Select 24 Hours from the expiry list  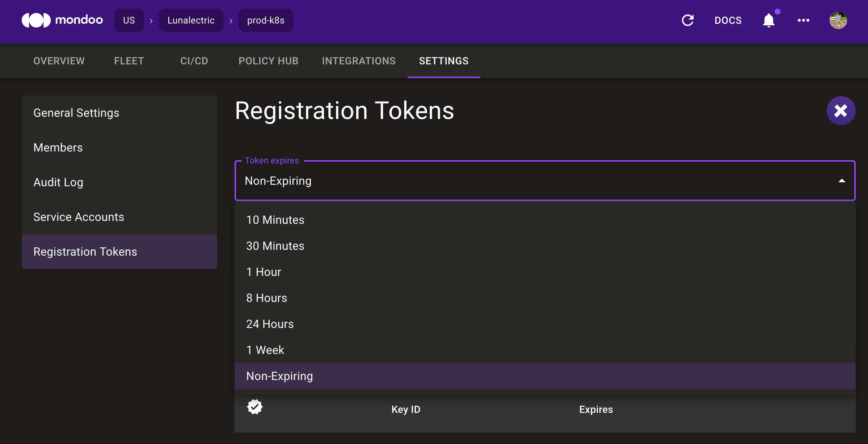point(270,324)
